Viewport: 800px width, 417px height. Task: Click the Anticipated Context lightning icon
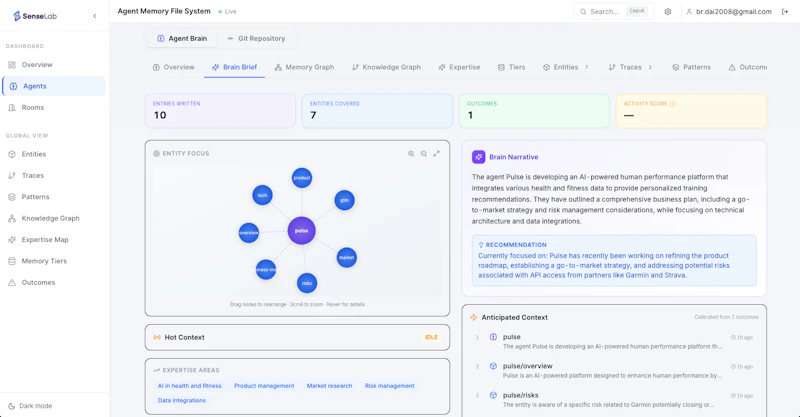474,317
